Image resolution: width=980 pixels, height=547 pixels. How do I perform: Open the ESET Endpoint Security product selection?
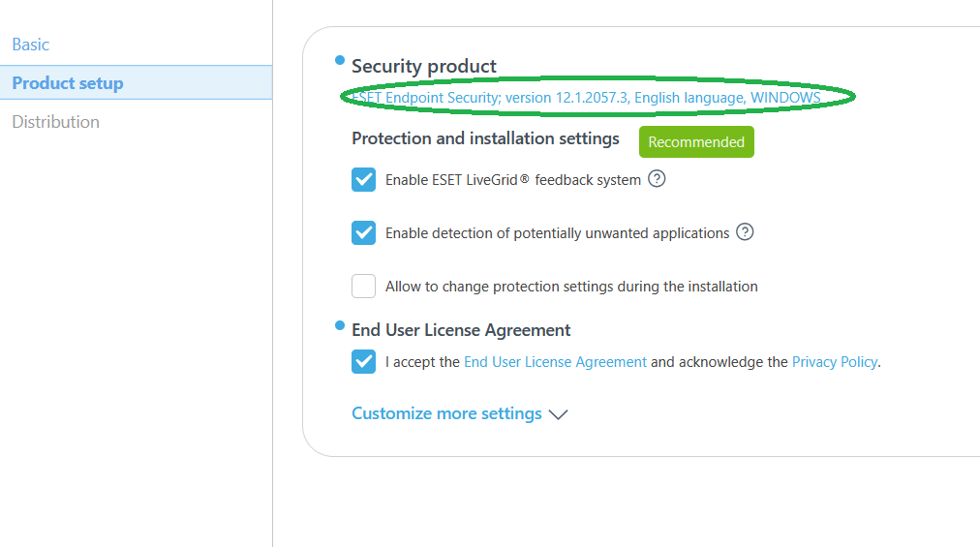586,98
